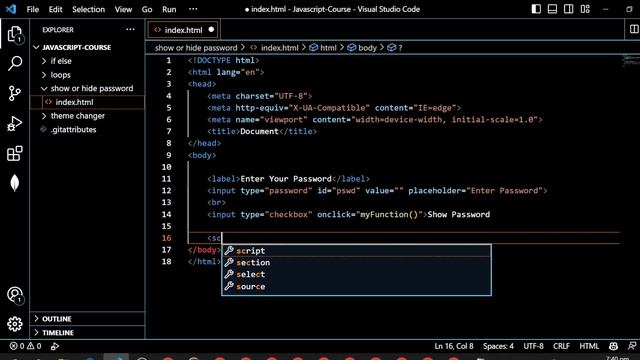The image size is (640, 360).
Task: Change indentation via Spaces: 4
Action: [x=498, y=346]
